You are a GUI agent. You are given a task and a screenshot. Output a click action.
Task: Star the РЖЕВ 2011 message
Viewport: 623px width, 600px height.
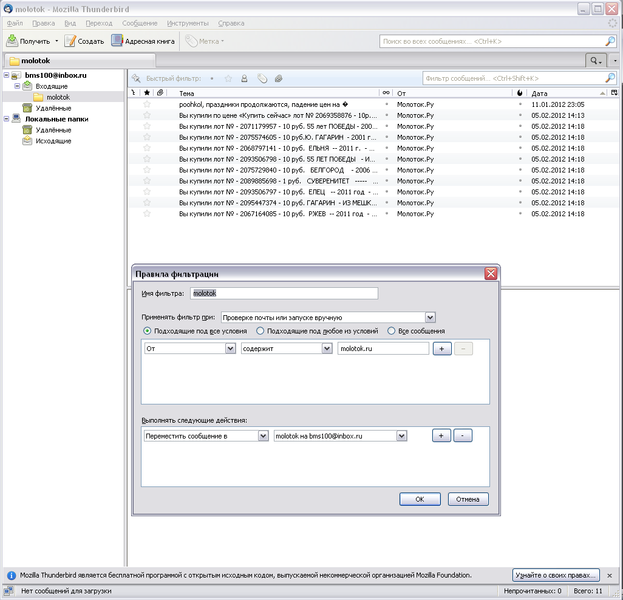147,213
